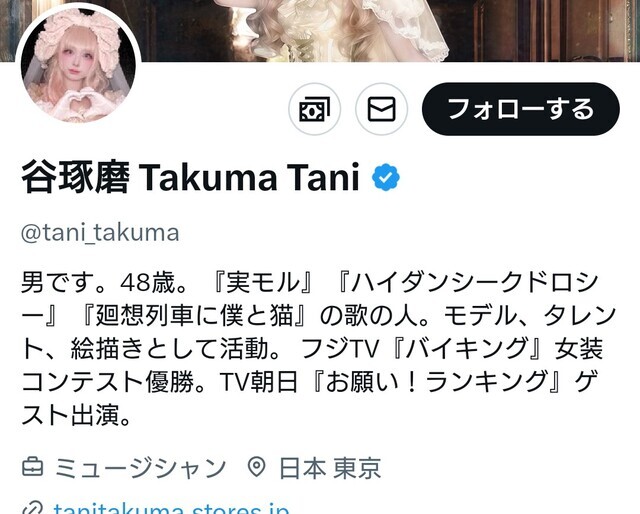Click the chain link icon
640x514 pixels.
[x=33, y=510]
